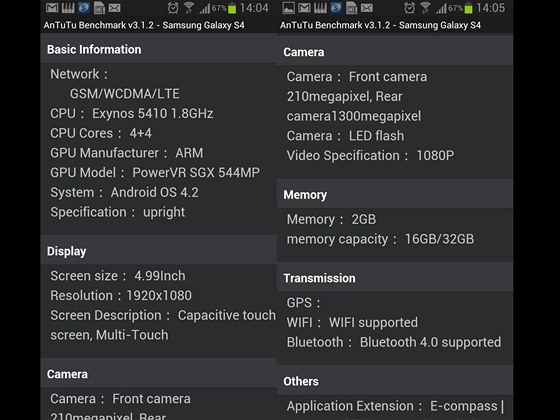The image size is (560, 420).
Task: Tap the piano keys icon in the 14:04 status bar
Action: (x=68, y=8)
